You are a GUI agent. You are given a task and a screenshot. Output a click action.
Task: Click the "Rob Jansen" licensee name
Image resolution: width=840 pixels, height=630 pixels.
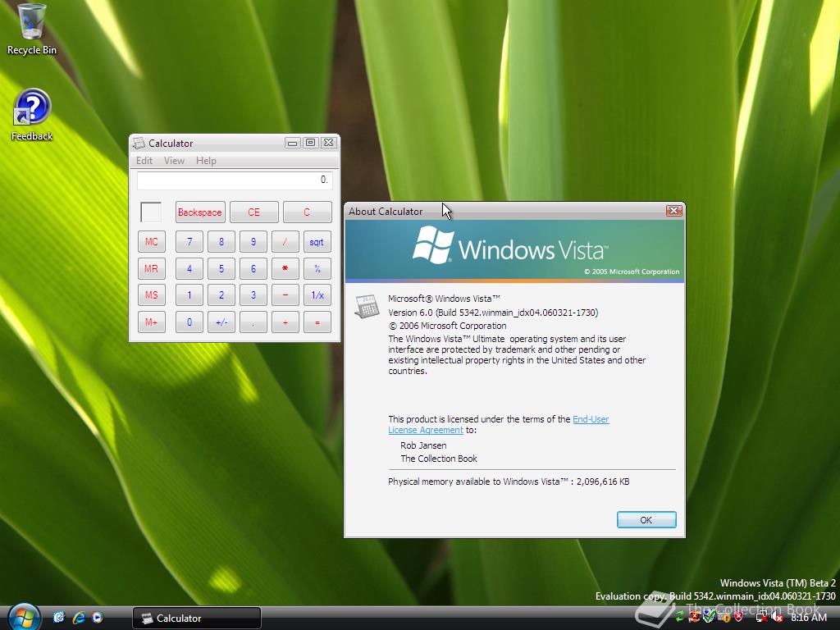[x=423, y=445]
